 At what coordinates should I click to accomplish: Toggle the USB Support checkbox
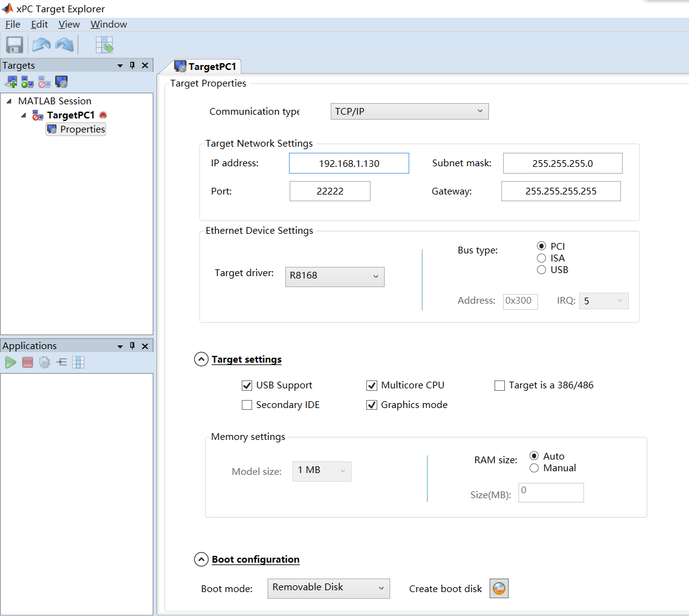click(247, 386)
